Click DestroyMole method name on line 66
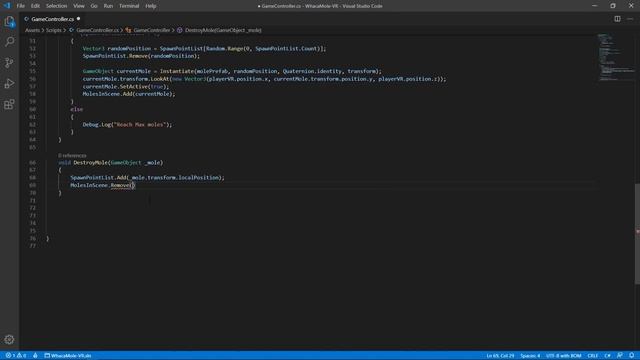640x360 pixels. (x=91, y=162)
